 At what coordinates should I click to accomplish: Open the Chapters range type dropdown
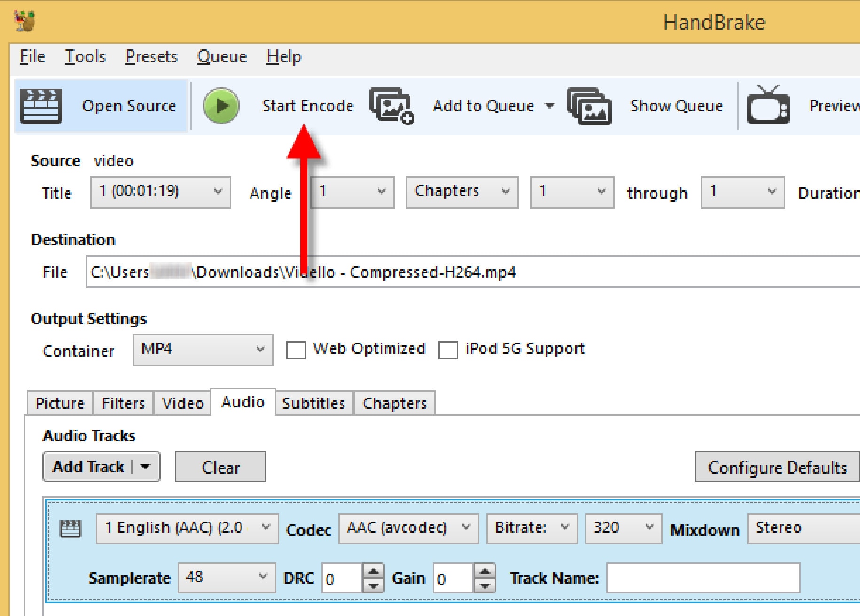point(462,192)
